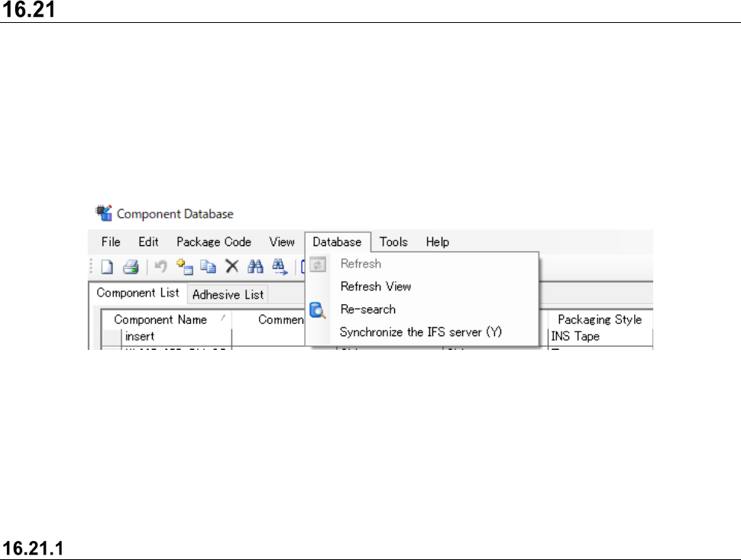Viewport: 741px width, 560px height.
Task: Choose Re-search menu entry
Action: click(x=422, y=309)
